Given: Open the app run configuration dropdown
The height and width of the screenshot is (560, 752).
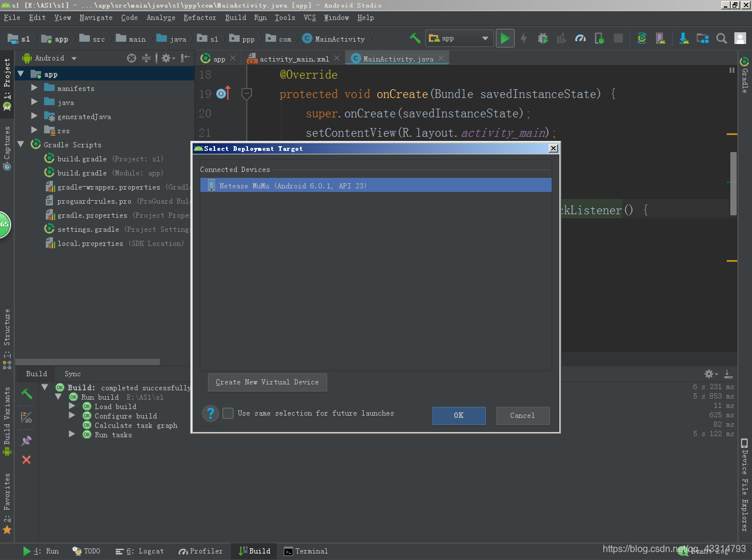Looking at the screenshot, I should coord(459,38).
